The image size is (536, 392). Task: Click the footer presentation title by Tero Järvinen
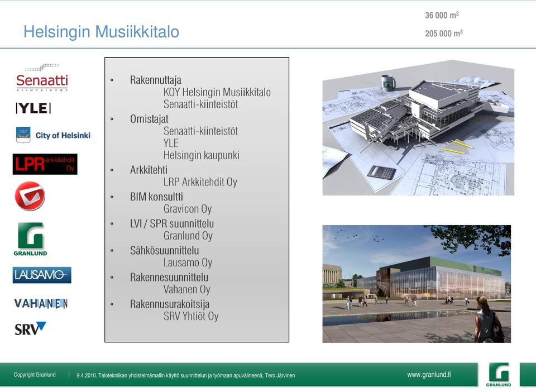pos(185,375)
